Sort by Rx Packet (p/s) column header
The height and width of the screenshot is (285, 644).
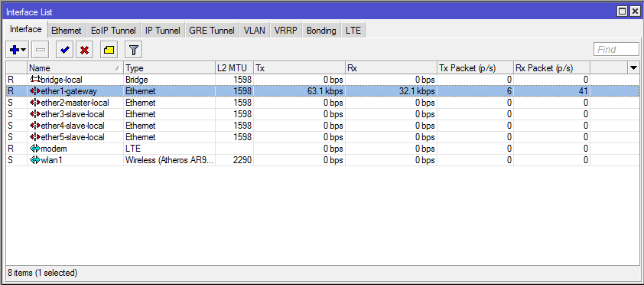pyautogui.click(x=552, y=68)
